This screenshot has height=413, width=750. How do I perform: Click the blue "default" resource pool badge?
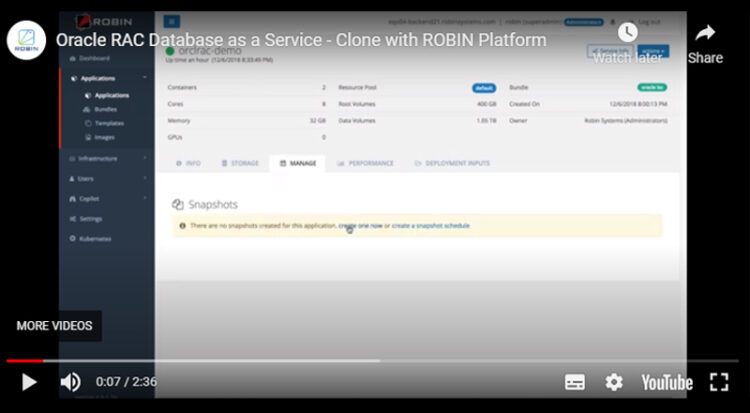(x=484, y=88)
